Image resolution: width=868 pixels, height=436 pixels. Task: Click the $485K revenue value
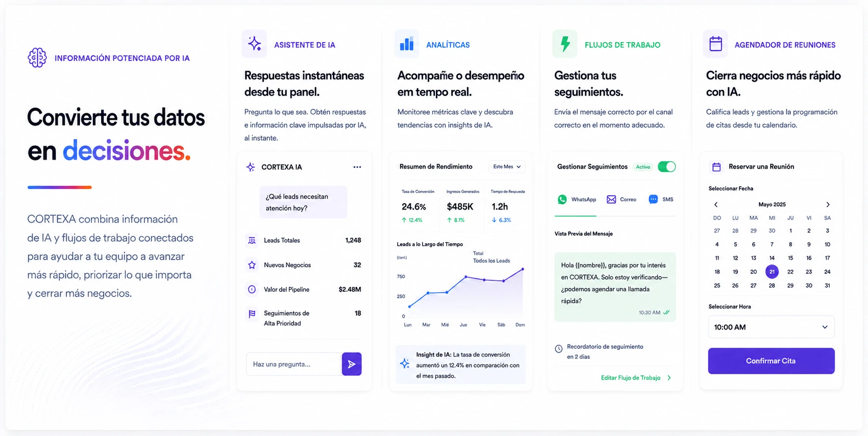click(460, 206)
